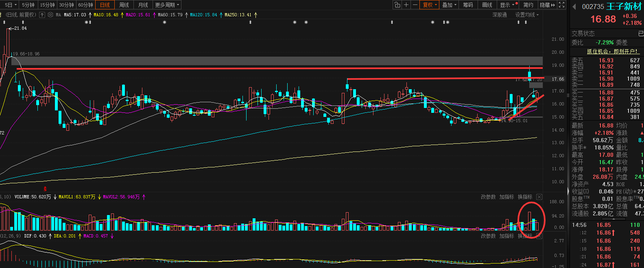The height and width of the screenshot is (268, 644).
Task: Click the 14:56 trade tick row
Action: click(x=606, y=225)
